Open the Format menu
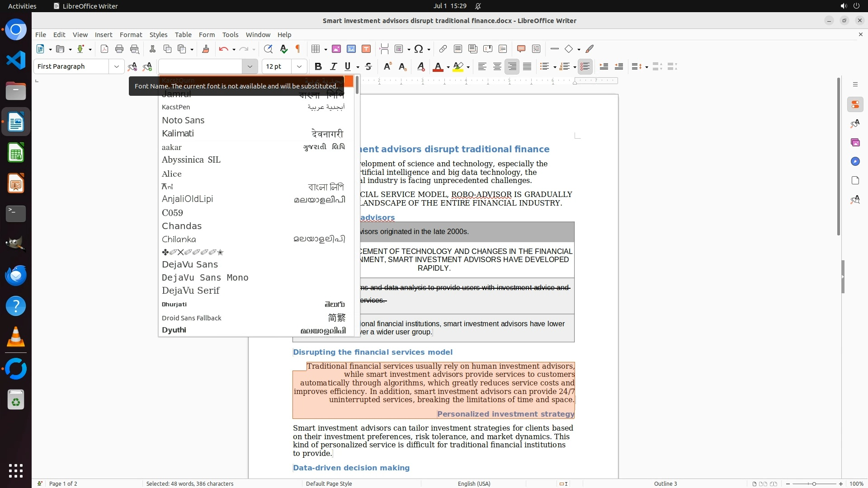This screenshot has width=868, height=488. [131, 34]
